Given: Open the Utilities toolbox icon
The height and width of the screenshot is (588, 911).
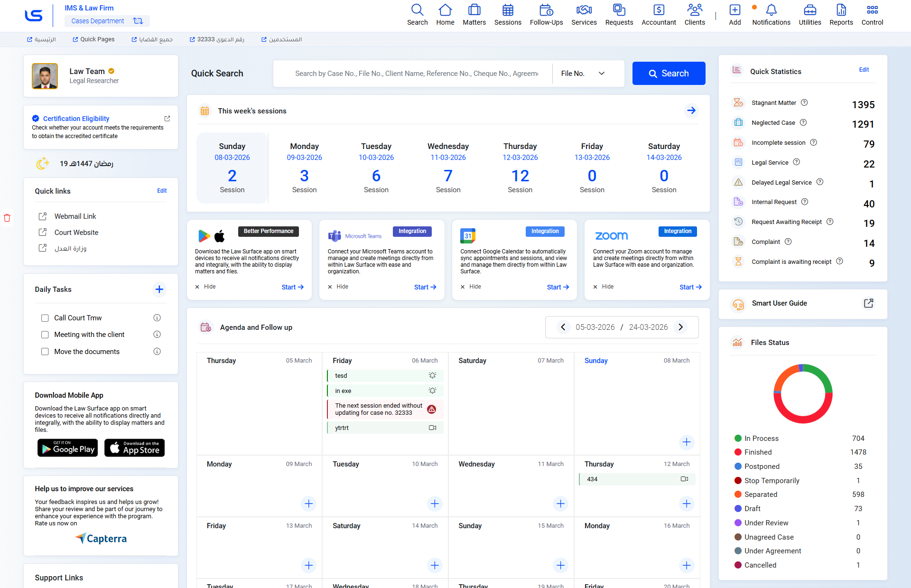Looking at the screenshot, I should [x=809, y=10].
